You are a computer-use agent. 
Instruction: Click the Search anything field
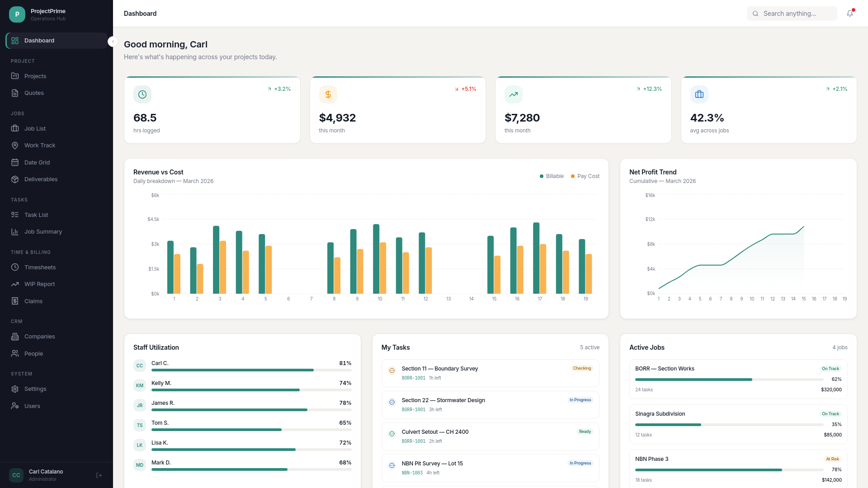(x=792, y=14)
